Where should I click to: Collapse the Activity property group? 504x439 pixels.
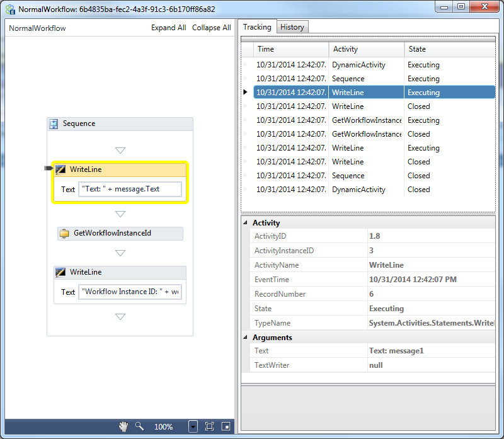246,223
